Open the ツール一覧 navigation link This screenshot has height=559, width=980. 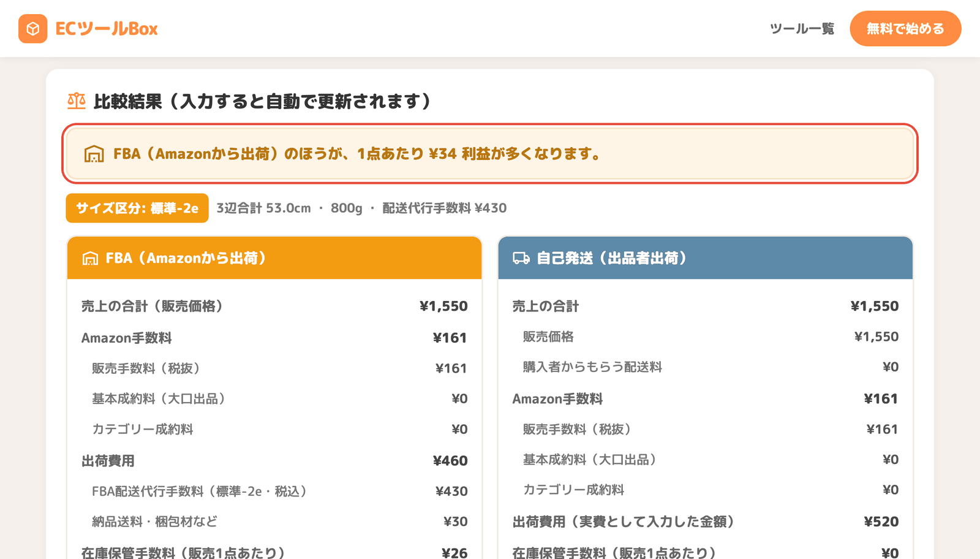tap(802, 29)
